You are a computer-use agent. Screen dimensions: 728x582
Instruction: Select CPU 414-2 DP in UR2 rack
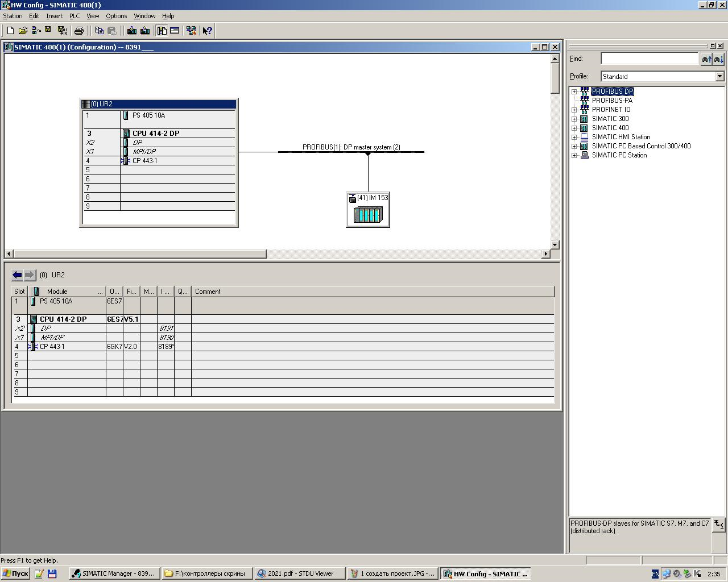155,134
